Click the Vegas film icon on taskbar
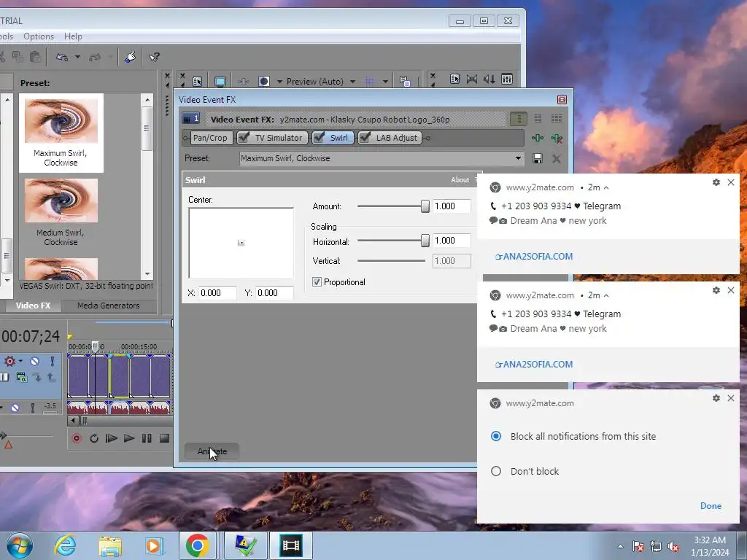The image size is (747, 560). pos(291,545)
